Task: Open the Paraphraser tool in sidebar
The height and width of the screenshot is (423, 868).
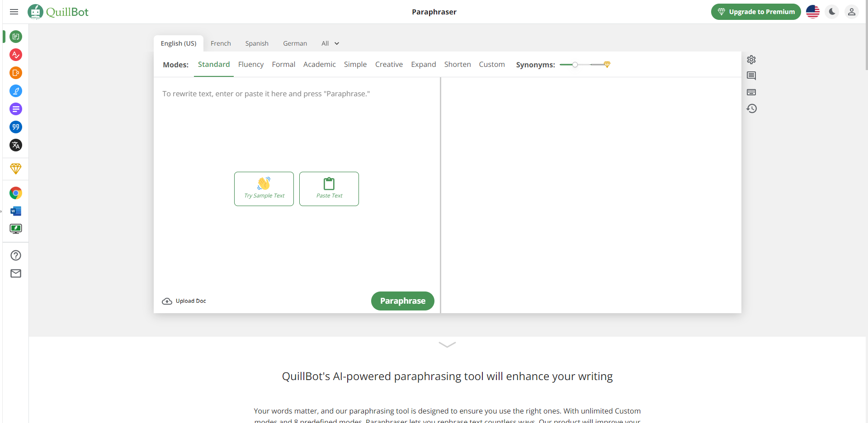Action: click(16, 37)
